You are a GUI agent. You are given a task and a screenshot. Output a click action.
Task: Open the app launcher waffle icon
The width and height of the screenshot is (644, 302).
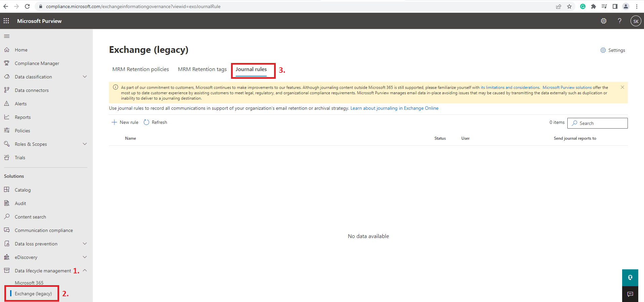6,21
